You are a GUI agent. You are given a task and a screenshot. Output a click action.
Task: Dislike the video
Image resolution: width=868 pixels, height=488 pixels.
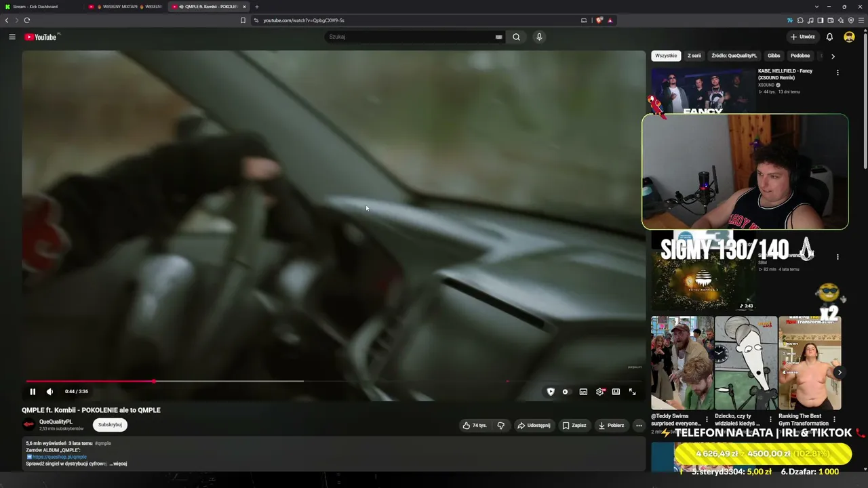[501, 426]
